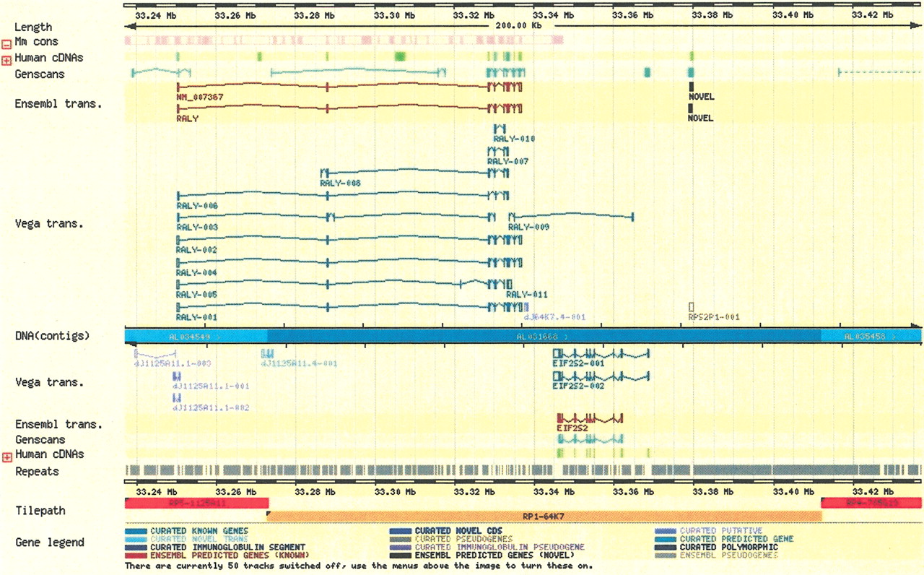Click the red Ensembl EIF2S2 transcript structure

tap(589, 418)
